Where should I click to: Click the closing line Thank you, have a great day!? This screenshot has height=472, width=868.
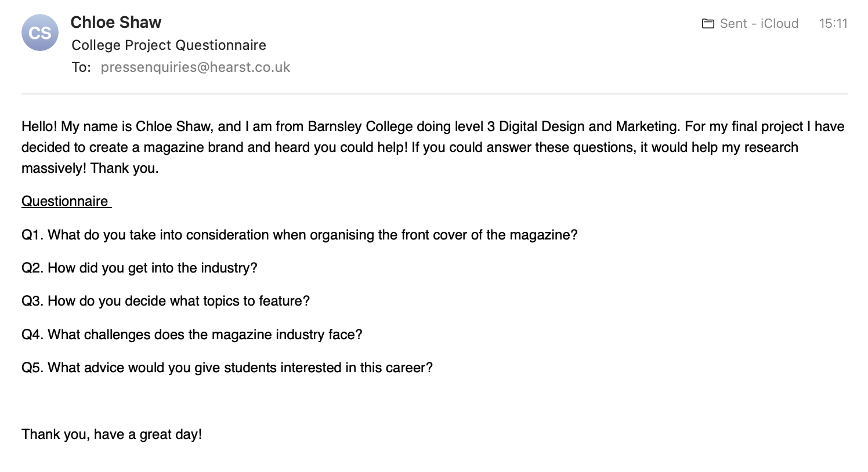pyautogui.click(x=111, y=434)
